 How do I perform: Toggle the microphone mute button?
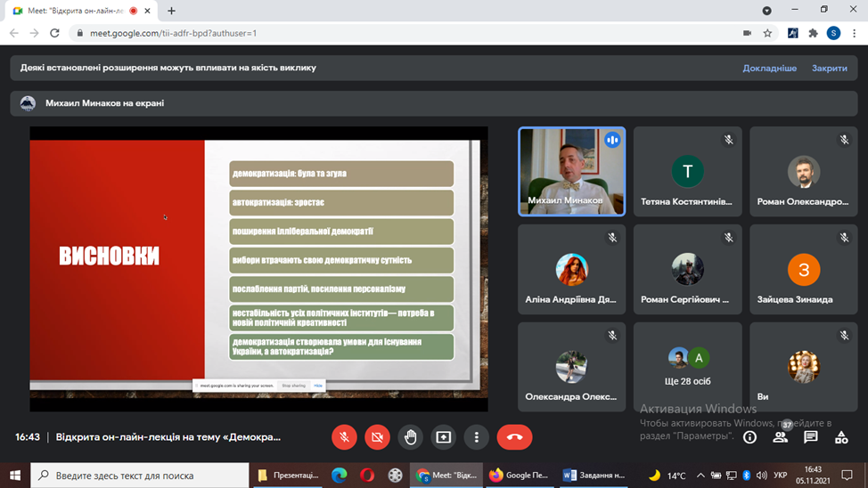click(x=344, y=437)
